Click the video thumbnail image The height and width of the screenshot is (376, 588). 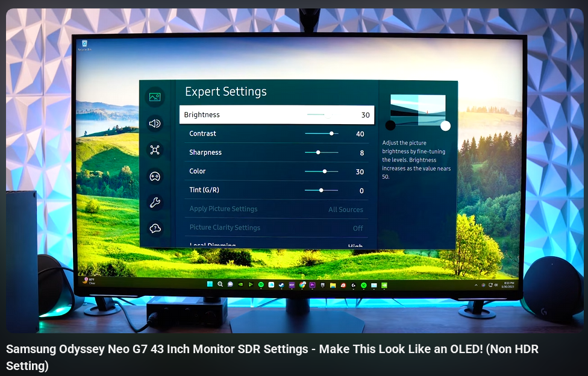[x=294, y=171]
